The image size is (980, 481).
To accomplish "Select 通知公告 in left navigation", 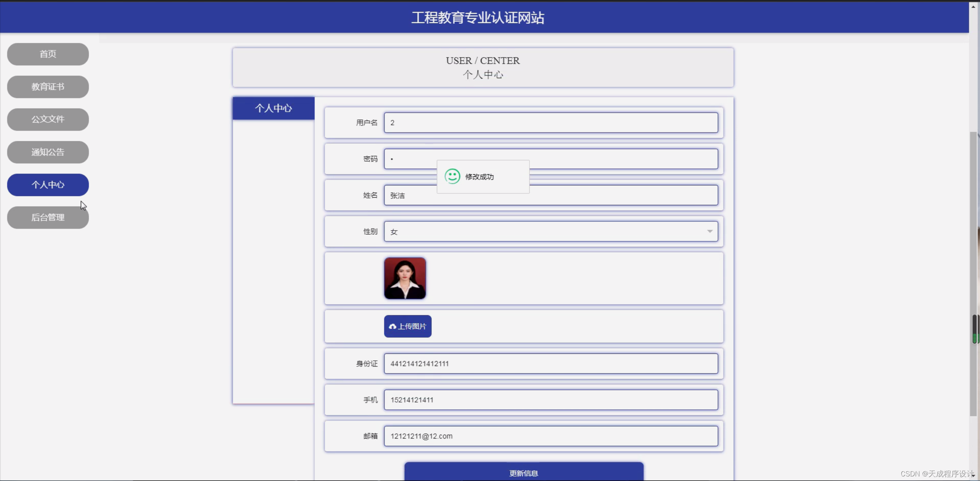I will tap(48, 152).
